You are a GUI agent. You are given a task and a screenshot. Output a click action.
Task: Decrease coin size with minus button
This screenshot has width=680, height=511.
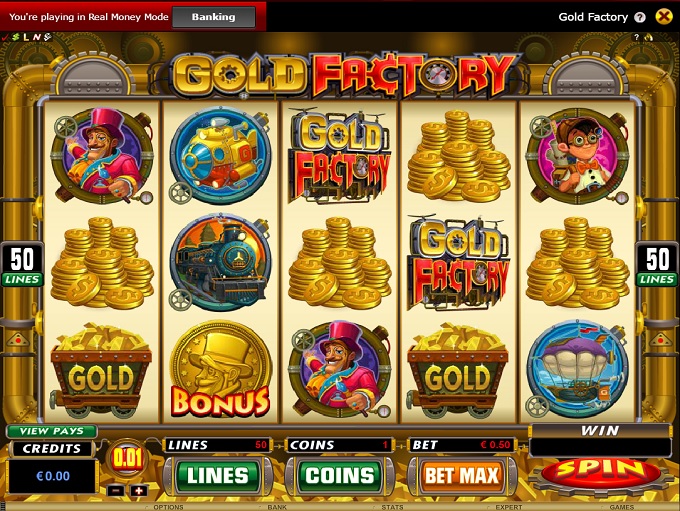tap(116, 491)
